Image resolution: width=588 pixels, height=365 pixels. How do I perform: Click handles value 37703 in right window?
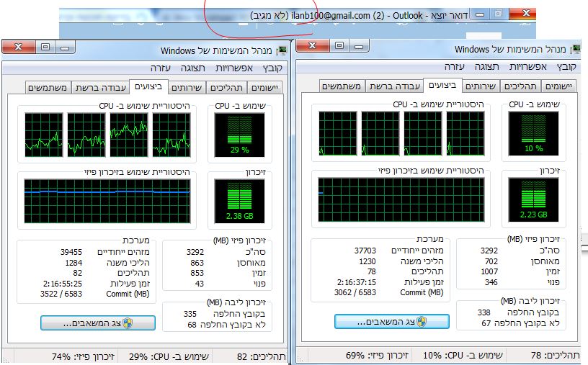click(365, 251)
